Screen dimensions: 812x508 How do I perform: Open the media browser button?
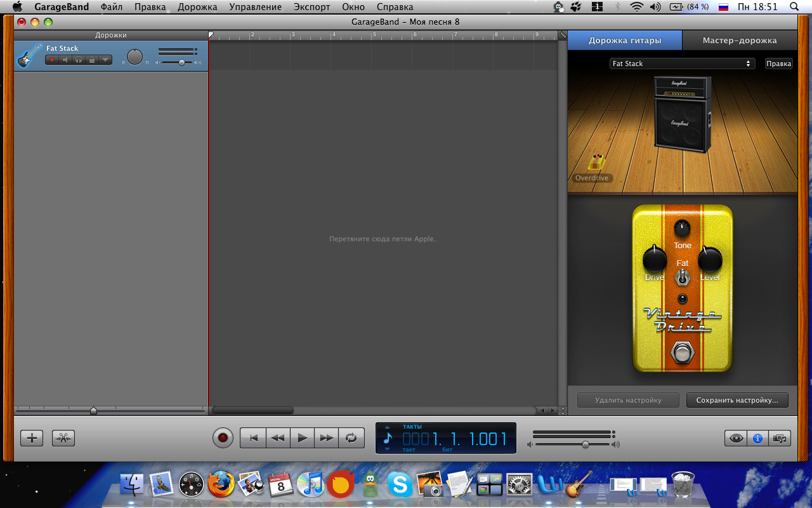(780, 438)
